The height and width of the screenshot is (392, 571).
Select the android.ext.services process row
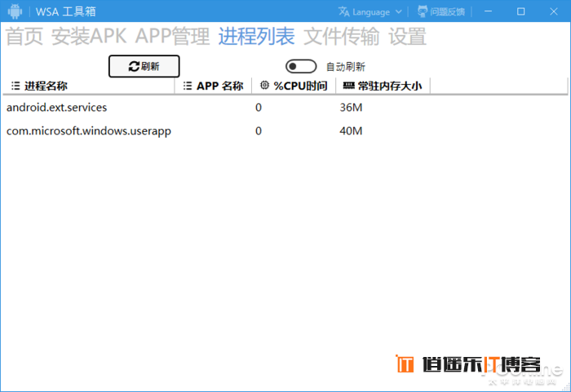click(285, 108)
